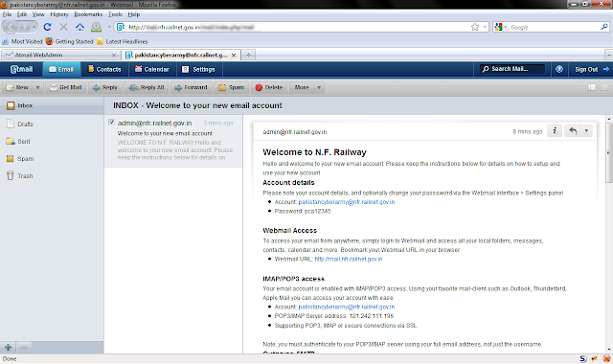Open the File menu

(7, 14)
